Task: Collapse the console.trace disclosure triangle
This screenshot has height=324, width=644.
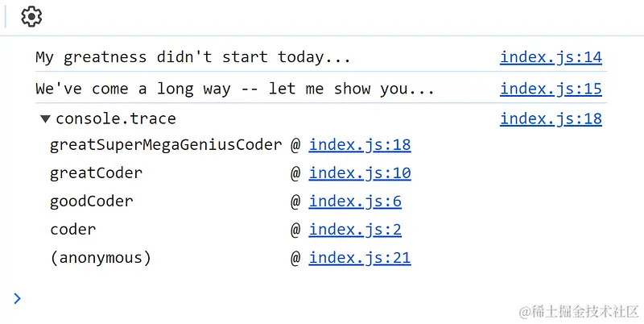Action: tap(45, 119)
